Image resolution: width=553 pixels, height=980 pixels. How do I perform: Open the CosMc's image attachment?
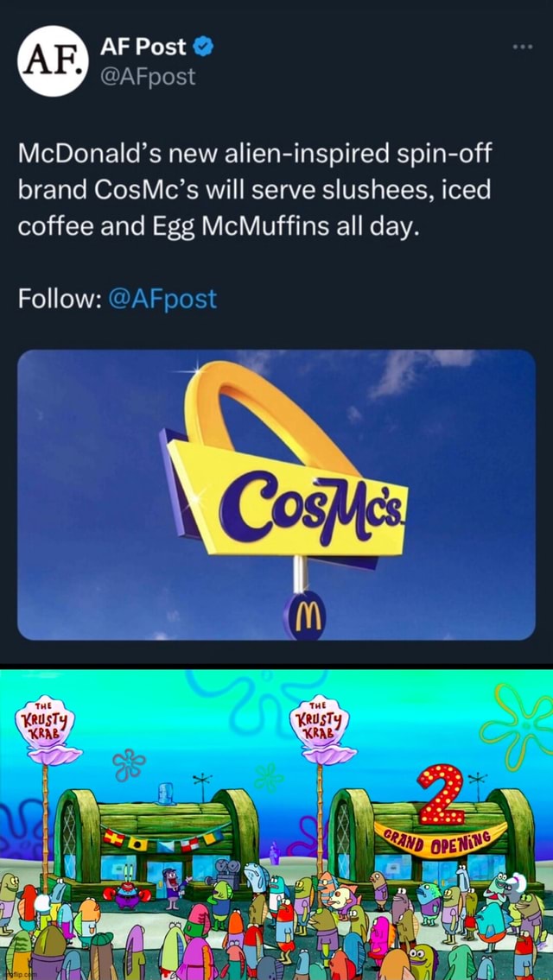pos(276,501)
